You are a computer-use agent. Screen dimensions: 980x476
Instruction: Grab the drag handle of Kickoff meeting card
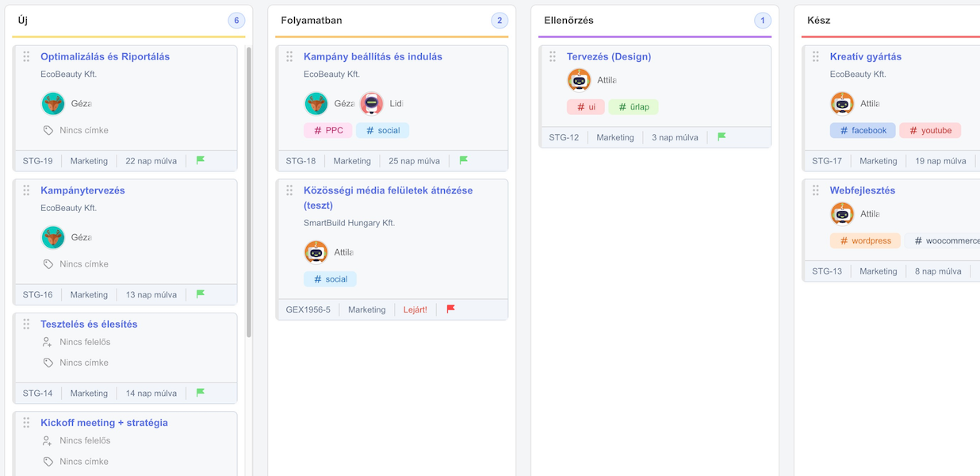[x=26, y=423]
